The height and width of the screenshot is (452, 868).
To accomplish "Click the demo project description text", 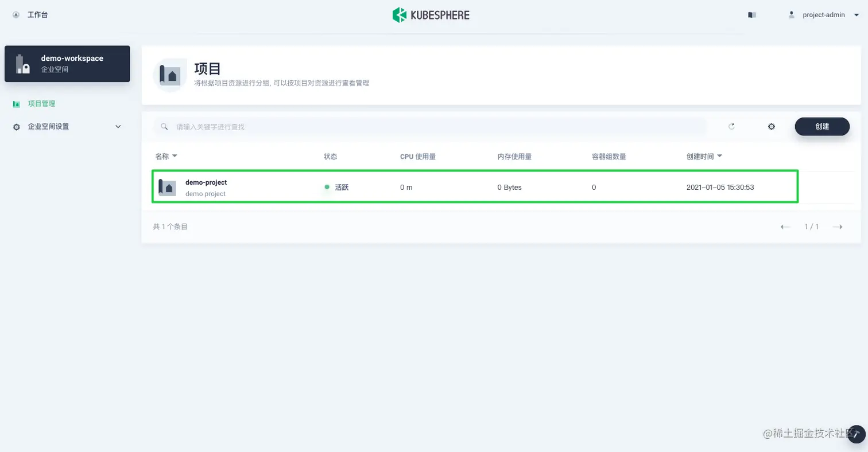I will (x=206, y=194).
